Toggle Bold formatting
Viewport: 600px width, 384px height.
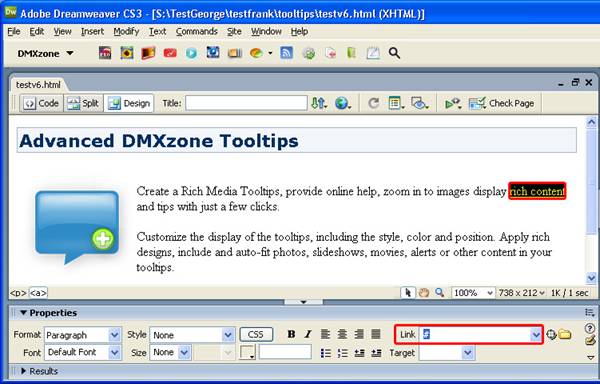(291, 335)
